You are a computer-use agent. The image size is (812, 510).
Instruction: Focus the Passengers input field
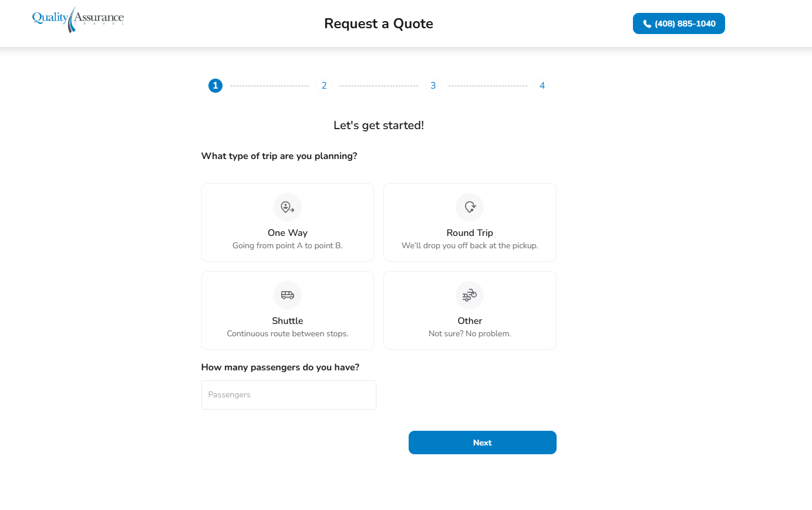point(289,395)
